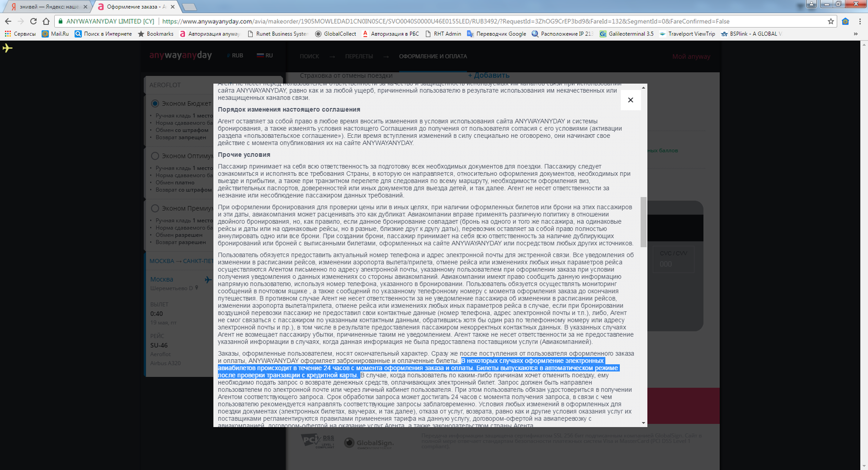Open Galileoterminal 3.5 bookmark
The height and width of the screenshot is (470, 868).
627,34
